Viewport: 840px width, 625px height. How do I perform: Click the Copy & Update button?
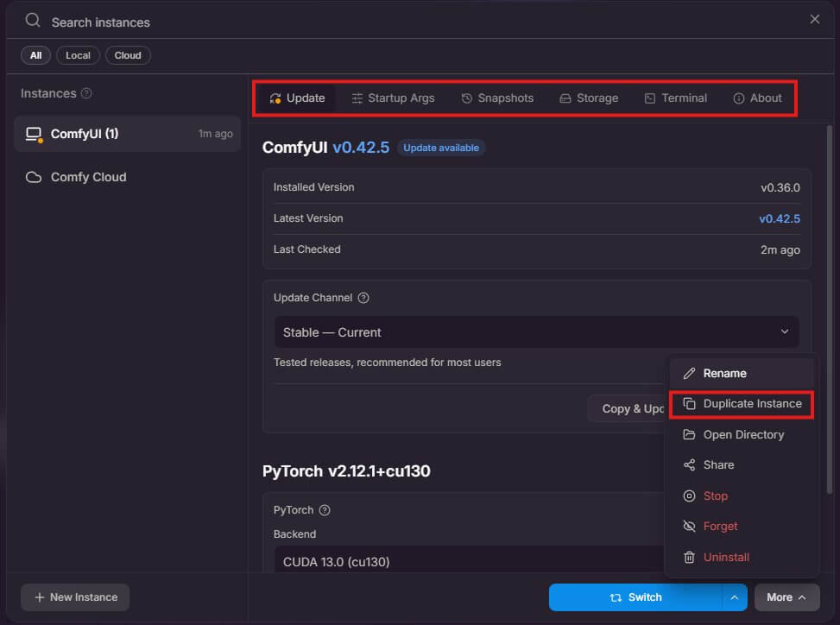(x=626, y=408)
